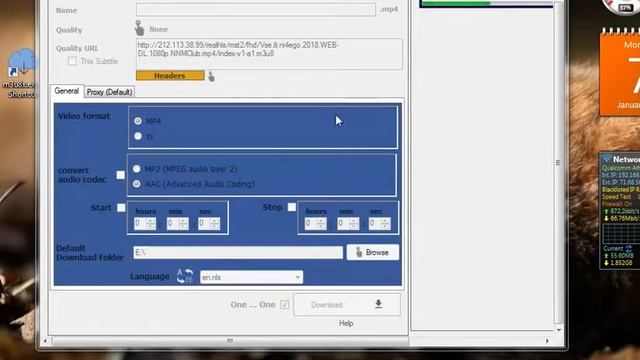Click the Browse button
The width and height of the screenshot is (640, 360).
(373, 252)
